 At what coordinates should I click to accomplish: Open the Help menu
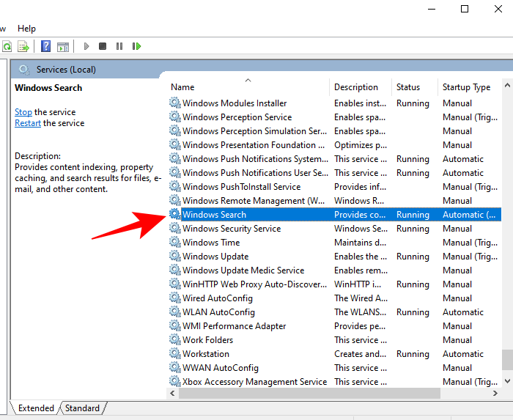pos(26,29)
